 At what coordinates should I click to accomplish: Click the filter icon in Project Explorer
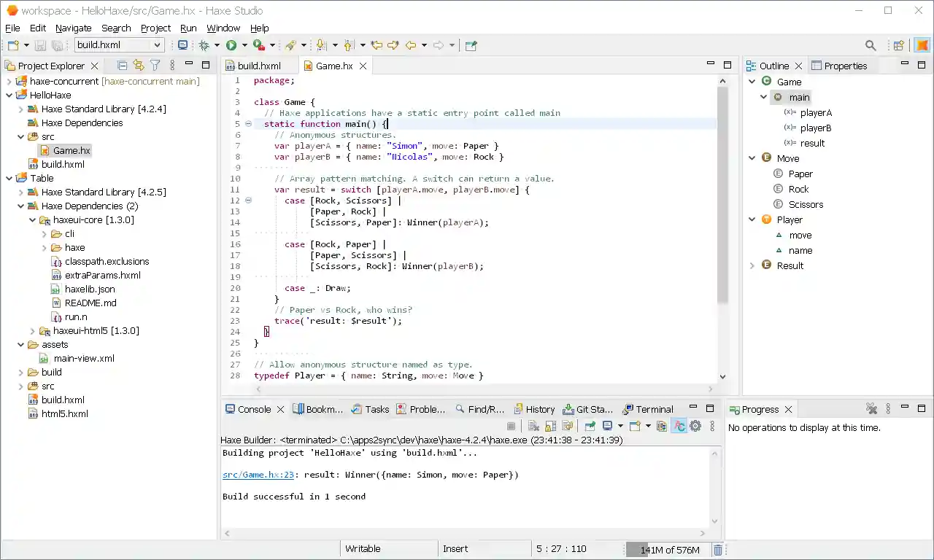[155, 66]
